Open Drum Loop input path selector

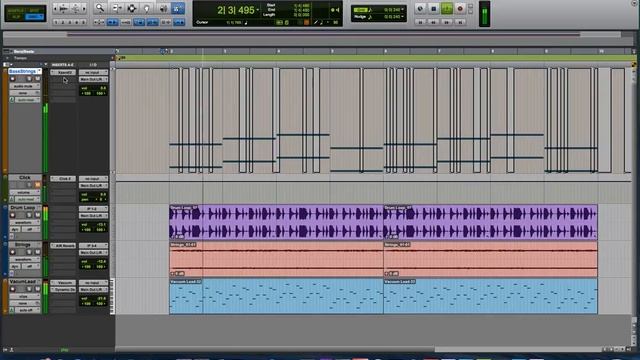point(93,209)
